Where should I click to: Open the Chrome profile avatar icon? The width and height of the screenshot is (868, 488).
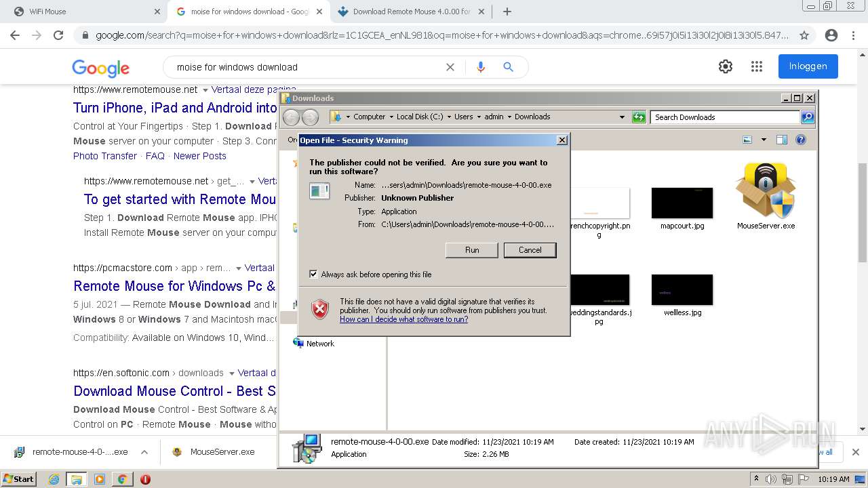(x=831, y=35)
